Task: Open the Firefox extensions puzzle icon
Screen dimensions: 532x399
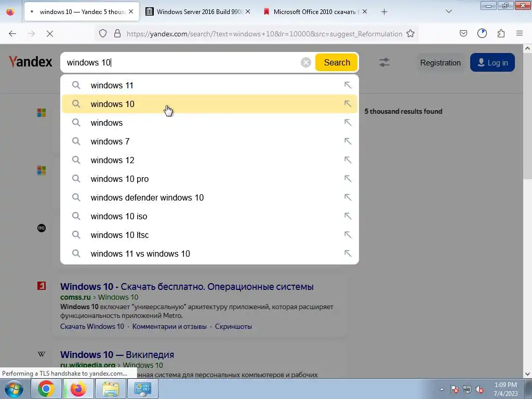Action: [501, 33]
